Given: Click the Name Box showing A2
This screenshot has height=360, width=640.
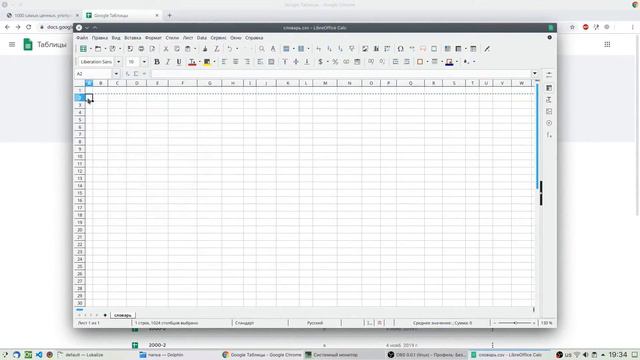Looking at the screenshot, I should pos(94,74).
